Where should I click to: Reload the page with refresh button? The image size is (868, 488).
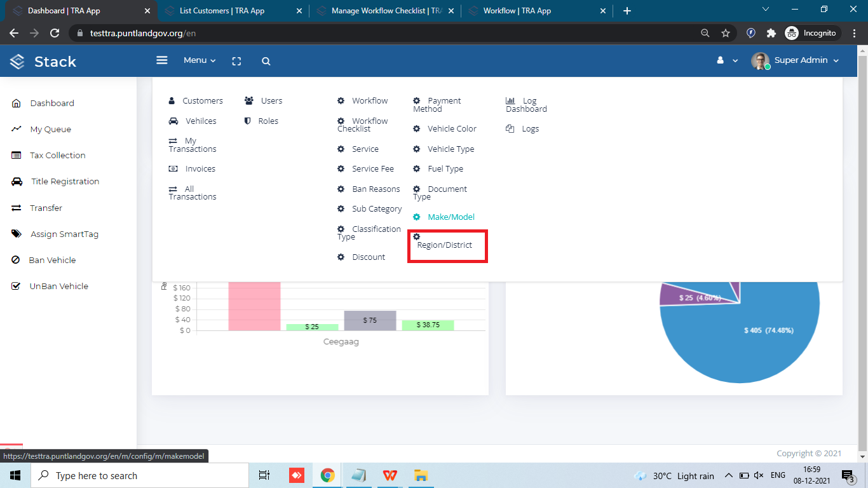[x=55, y=33]
